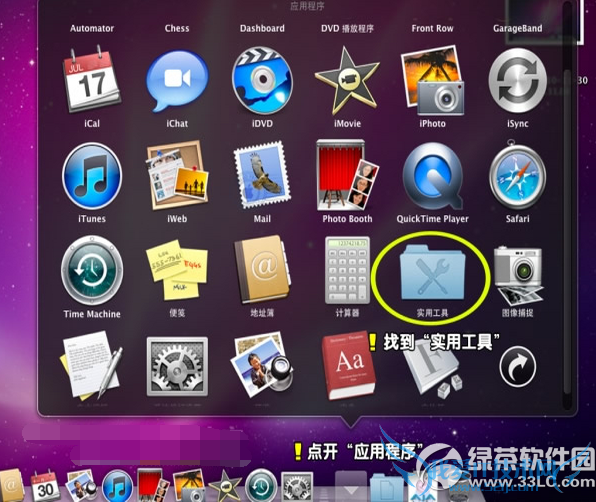Launch the 地址簿 address book app
This screenshot has height=502, width=596.
click(262, 269)
